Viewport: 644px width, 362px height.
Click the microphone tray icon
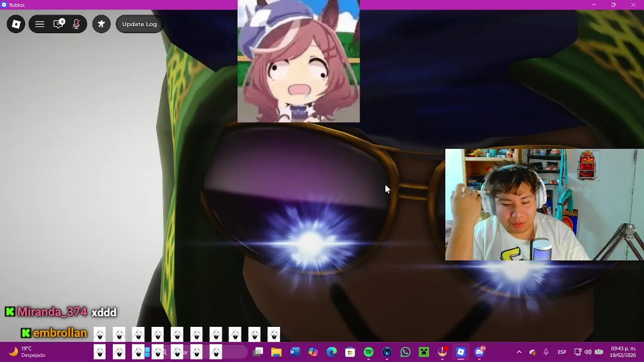coord(546,352)
